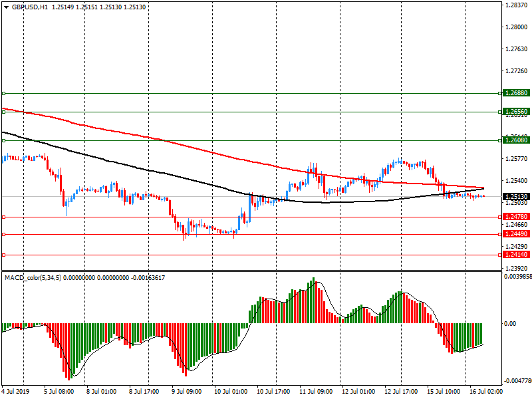Screen dimensions: 532x399
Task: Click the 15 Jul 10:00 time axis label
Action: pos(444,392)
